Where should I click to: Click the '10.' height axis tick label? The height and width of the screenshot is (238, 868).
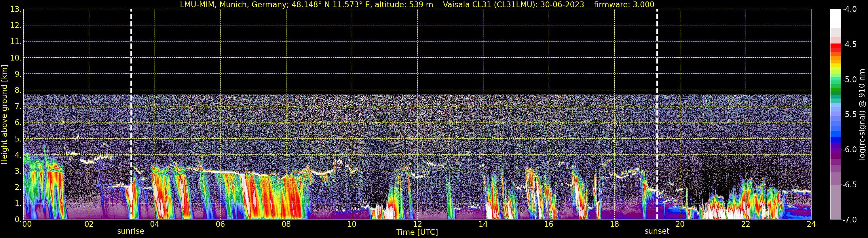pos(16,58)
